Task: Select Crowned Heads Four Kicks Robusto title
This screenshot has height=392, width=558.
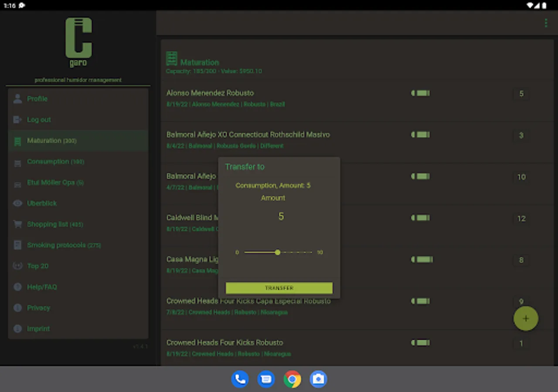Action: (225, 342)
